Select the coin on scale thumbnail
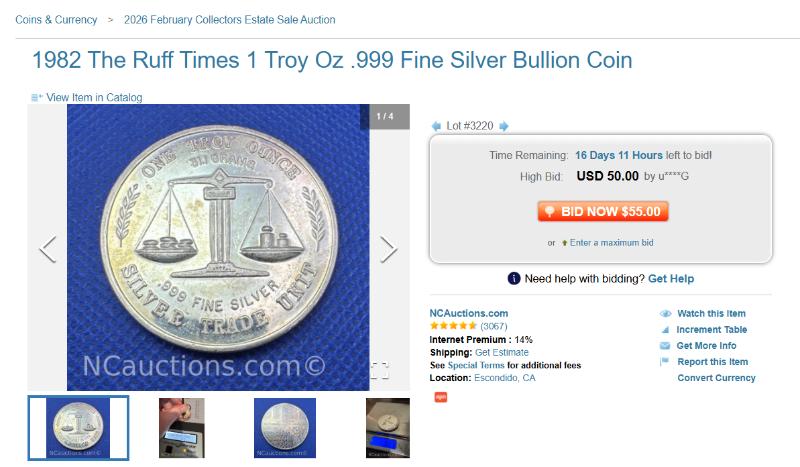Screen dimensions: 800x467 [387, 428]
